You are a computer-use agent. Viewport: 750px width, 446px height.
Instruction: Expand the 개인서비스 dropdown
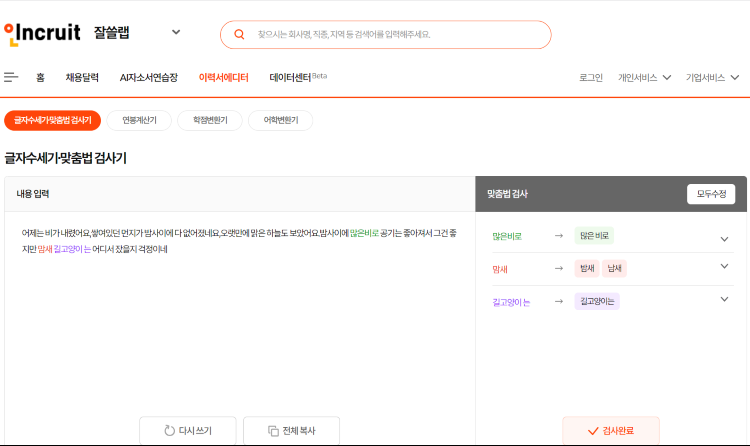point(644,78)
